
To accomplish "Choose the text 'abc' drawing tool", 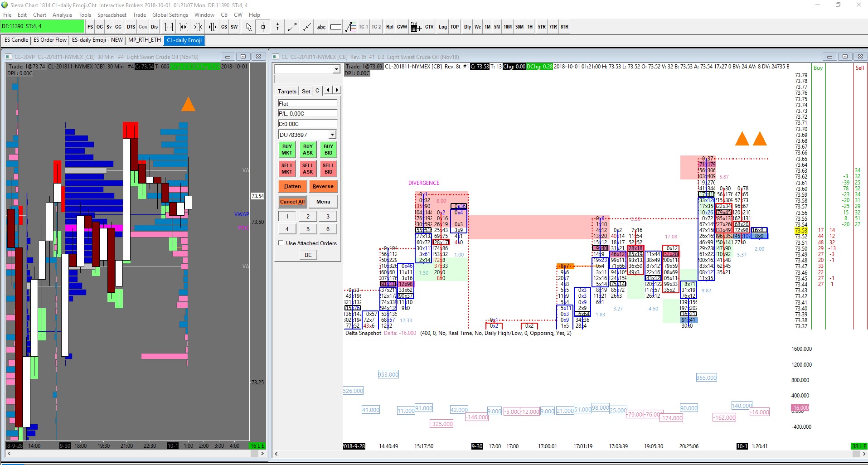I will (321, 27).
